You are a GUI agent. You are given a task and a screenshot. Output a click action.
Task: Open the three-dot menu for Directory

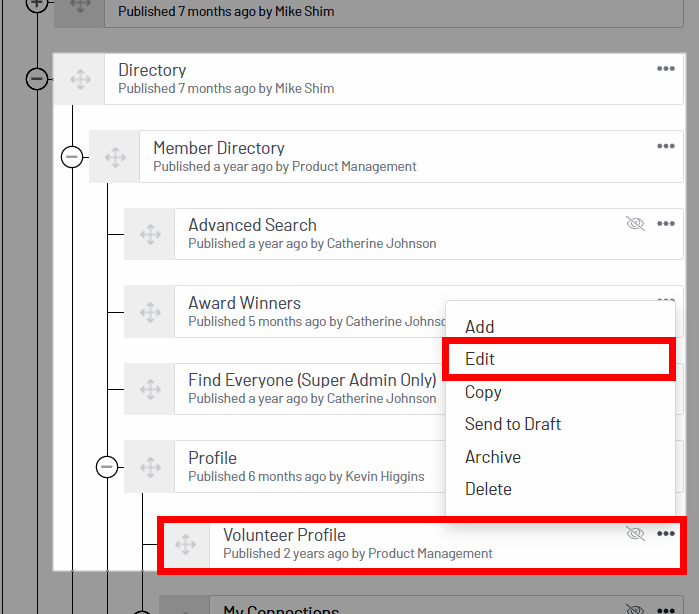[666, 69]
